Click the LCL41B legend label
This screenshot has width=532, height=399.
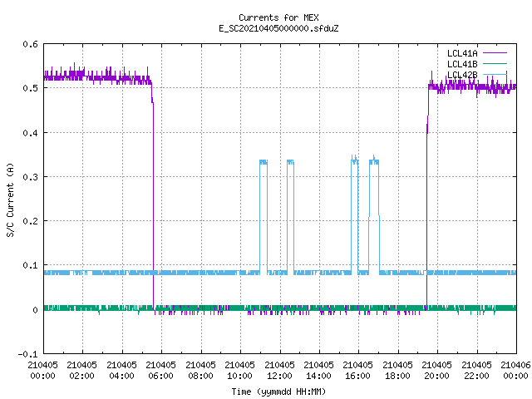462,64
